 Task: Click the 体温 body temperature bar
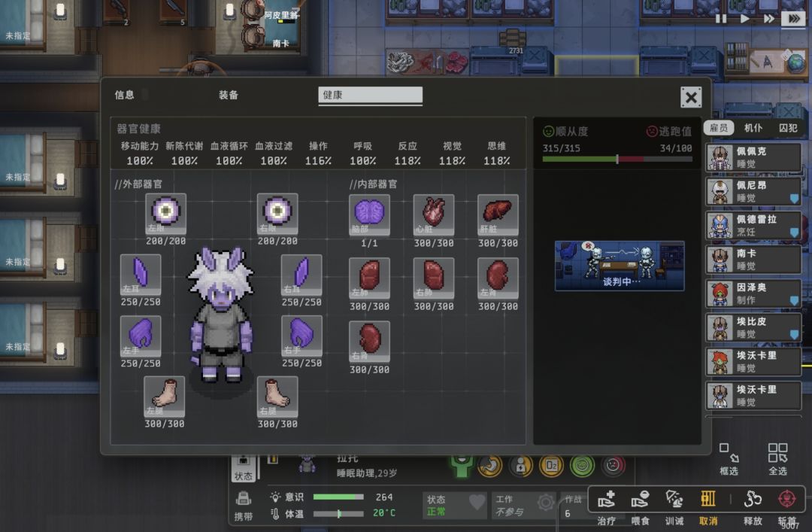(338, 514)
